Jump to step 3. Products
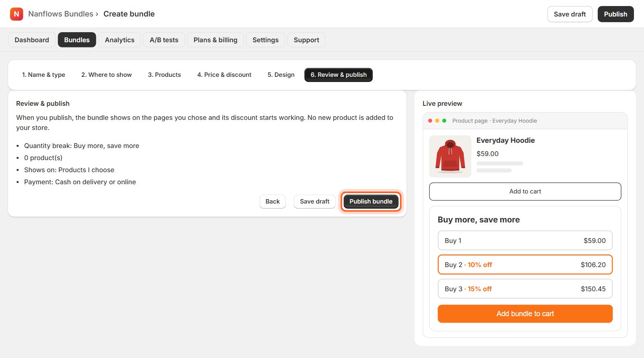This screenshot has width=644, height=358. point(165,75)
